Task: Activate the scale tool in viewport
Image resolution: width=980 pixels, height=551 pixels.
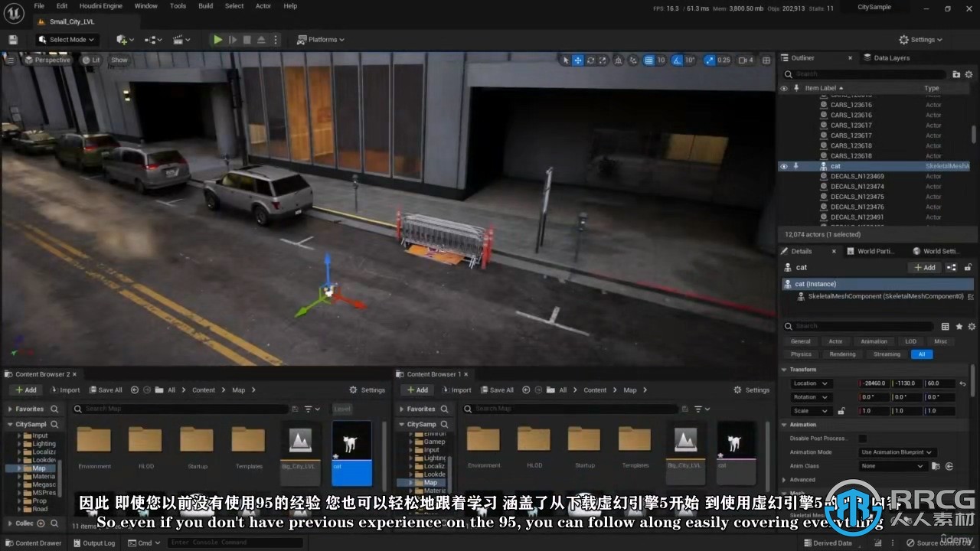Action: pos(603,60)
